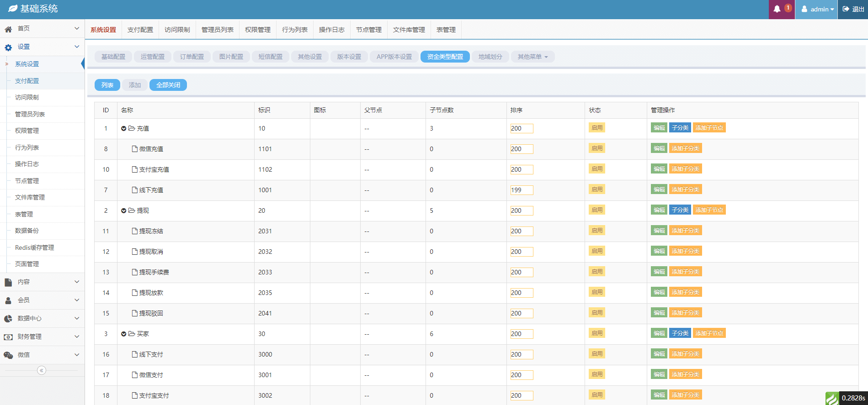
Task: Switch to the 支付配置 tab
Action: pos(140,30)
